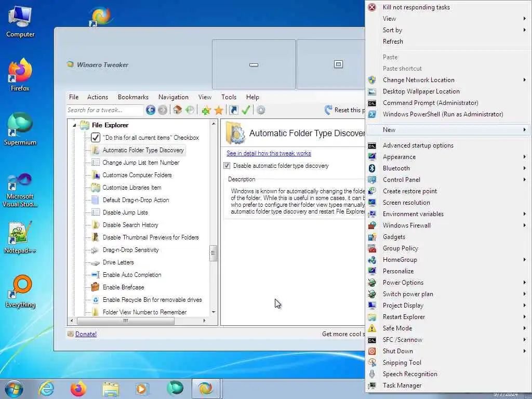Click the Task Manager icon in menu
This screenshot has width=532, height=399.
(372, 385)
